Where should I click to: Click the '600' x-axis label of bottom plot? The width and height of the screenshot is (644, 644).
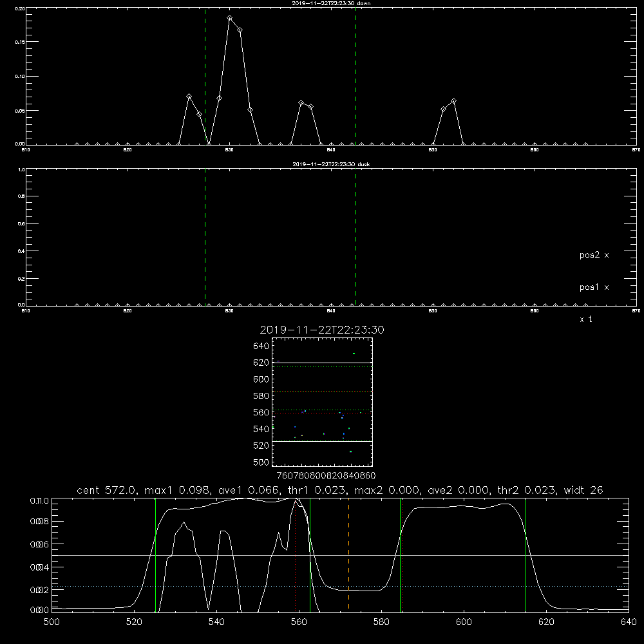(464, 622)
